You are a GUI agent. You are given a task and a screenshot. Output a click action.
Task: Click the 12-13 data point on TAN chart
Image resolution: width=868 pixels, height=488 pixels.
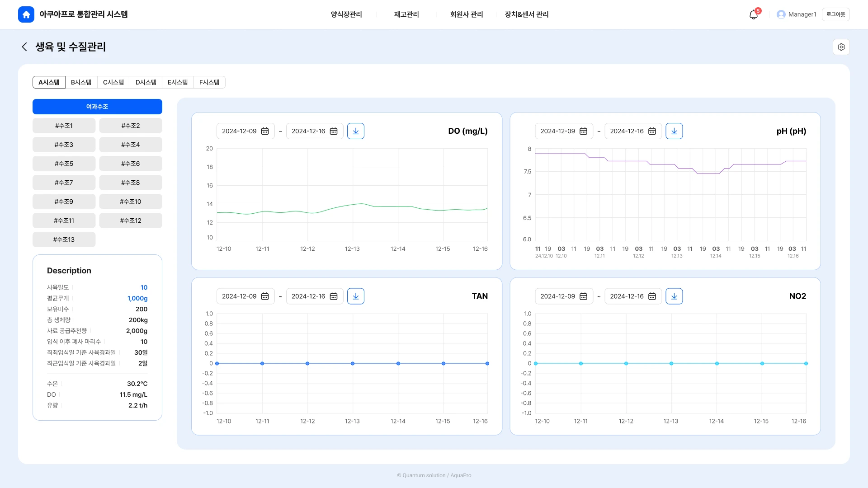point(353,363)
